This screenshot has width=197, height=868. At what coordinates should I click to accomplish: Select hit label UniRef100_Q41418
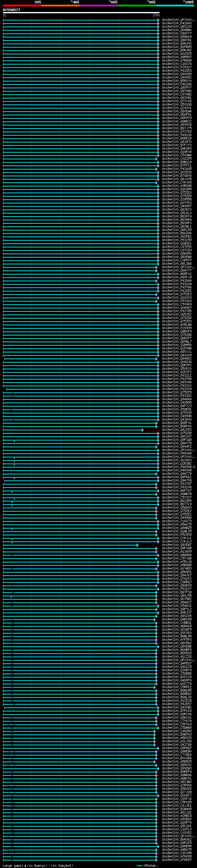177,355
